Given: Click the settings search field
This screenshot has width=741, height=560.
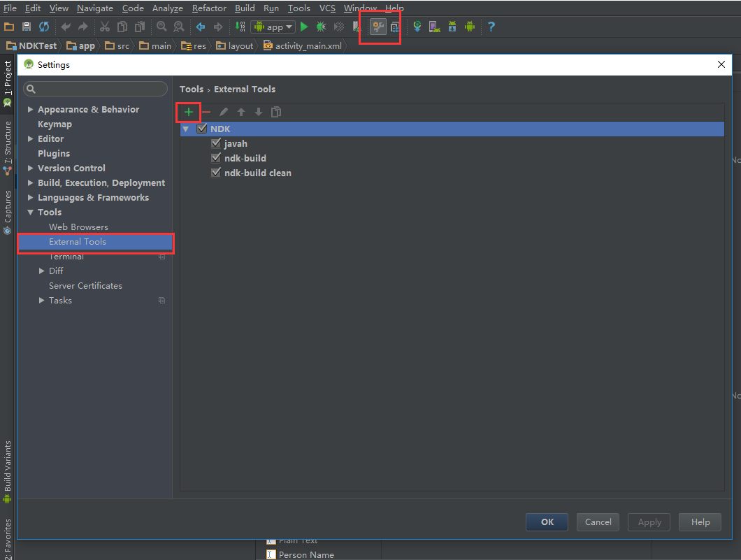Looking at the screenshot, I should pyautogui.click(x=96, y=89).
